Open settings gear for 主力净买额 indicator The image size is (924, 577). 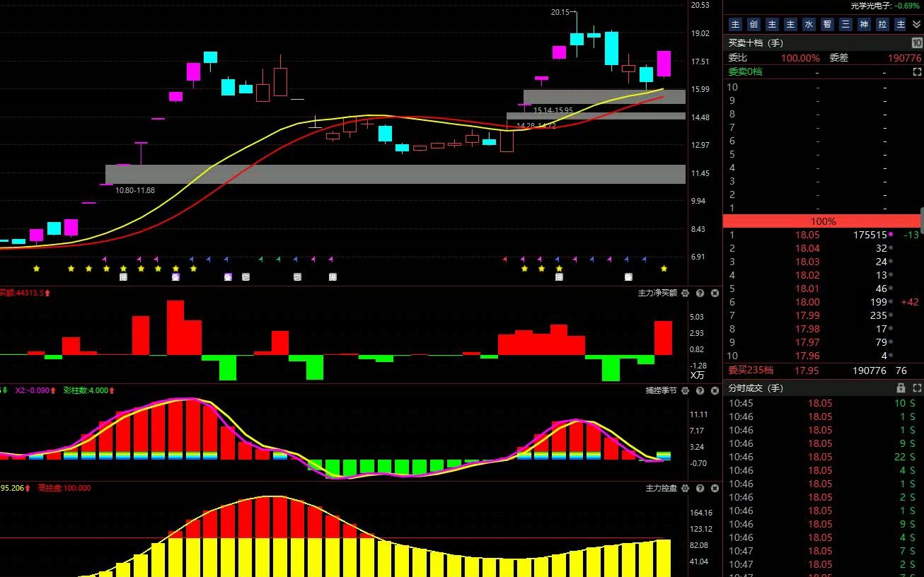click(686, 293)
